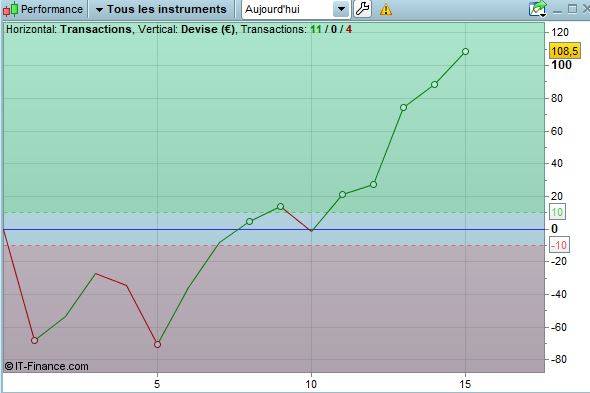The height and width of the screenshot is (393, 590).
Task: Select the green data point at transaction 13
Action: tap(403, 108)
